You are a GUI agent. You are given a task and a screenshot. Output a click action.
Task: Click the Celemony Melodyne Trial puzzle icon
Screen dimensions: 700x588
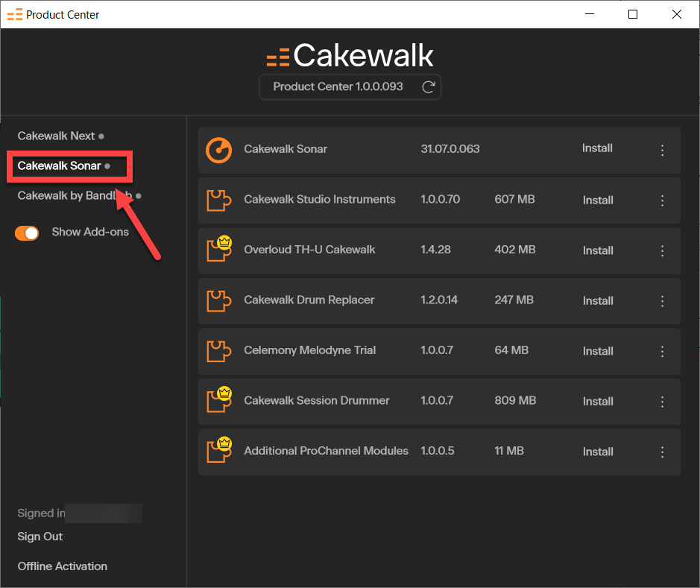(x=218, y=351)
